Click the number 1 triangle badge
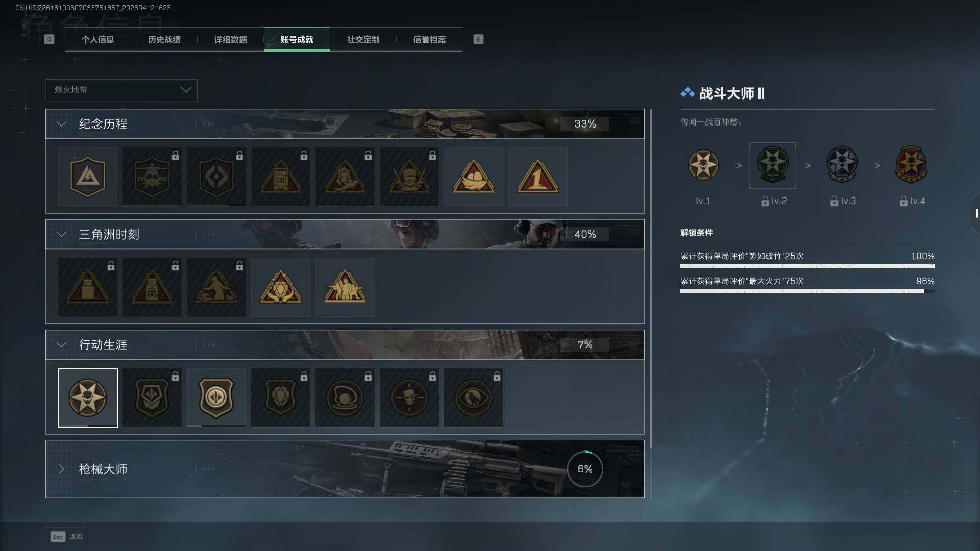The height and width of the screenshot is (551, 980). pos(537,177)
